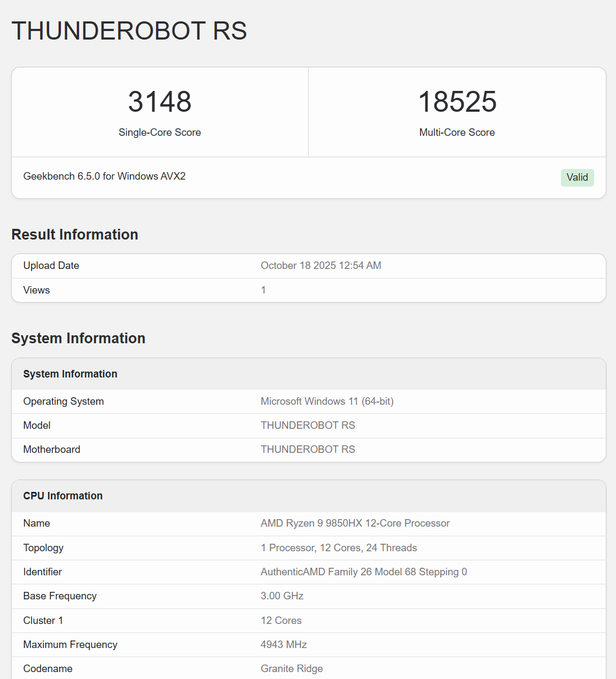616x679 pixels.
Task: Click Microsoft Windows 11 (64-bit) value
Action: (x=327, y=402)
